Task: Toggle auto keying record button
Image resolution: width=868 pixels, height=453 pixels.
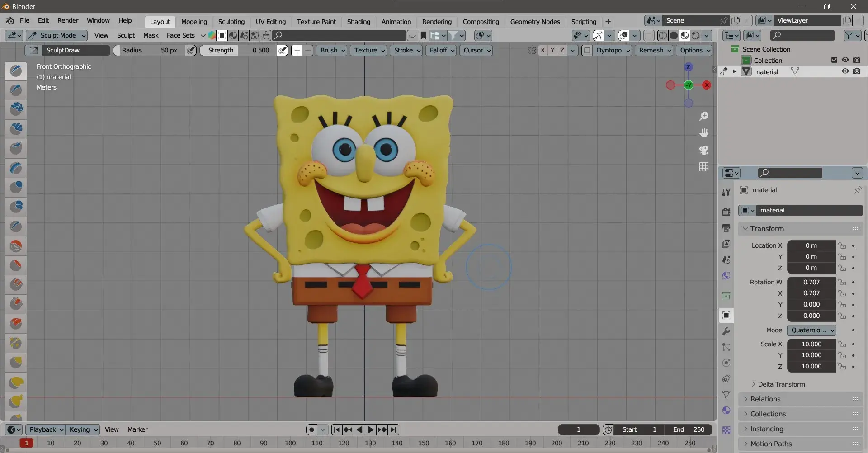Action: [x=311, y=429]
